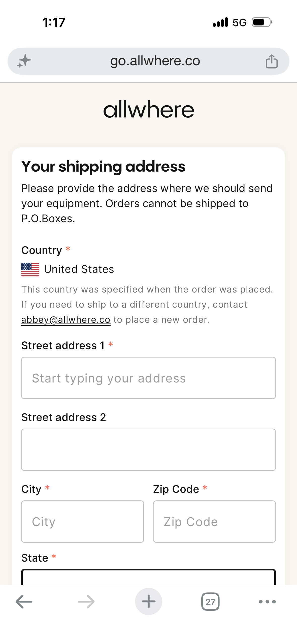Screen dimensions: 297x644
Task: Click into the Zip Code input field
Action: tap(214, 521)
